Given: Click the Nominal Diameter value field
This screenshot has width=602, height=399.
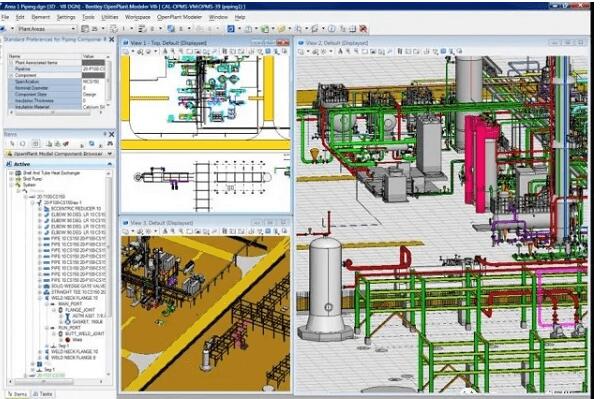Looking at the screenshot, I should coord(94,88).
